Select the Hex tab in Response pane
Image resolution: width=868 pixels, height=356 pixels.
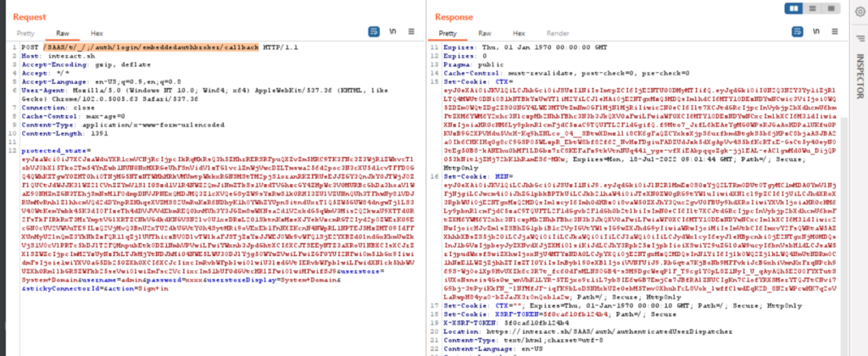[519, 33]
